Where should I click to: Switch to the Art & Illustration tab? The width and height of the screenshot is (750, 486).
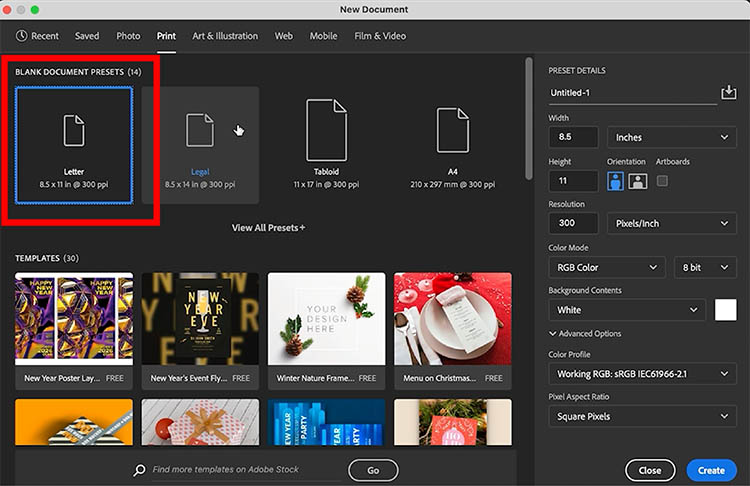pos(225,36)
